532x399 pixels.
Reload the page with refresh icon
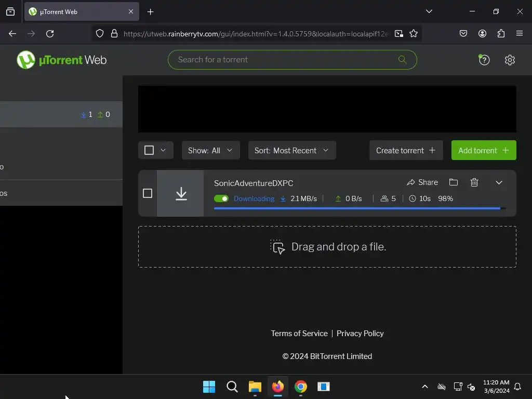click(x=50, y=34)
